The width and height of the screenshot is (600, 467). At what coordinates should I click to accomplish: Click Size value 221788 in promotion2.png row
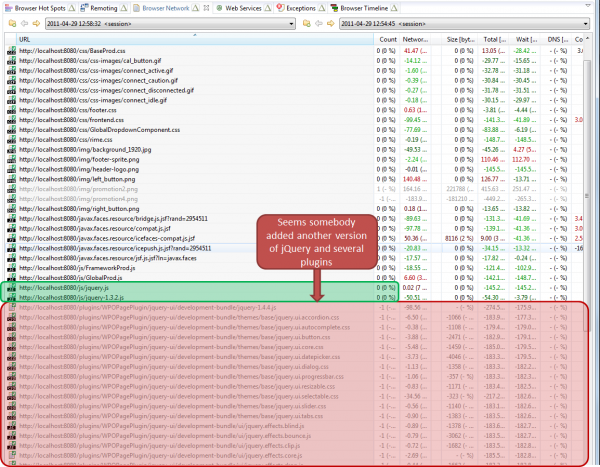click(x=460, y=189)
